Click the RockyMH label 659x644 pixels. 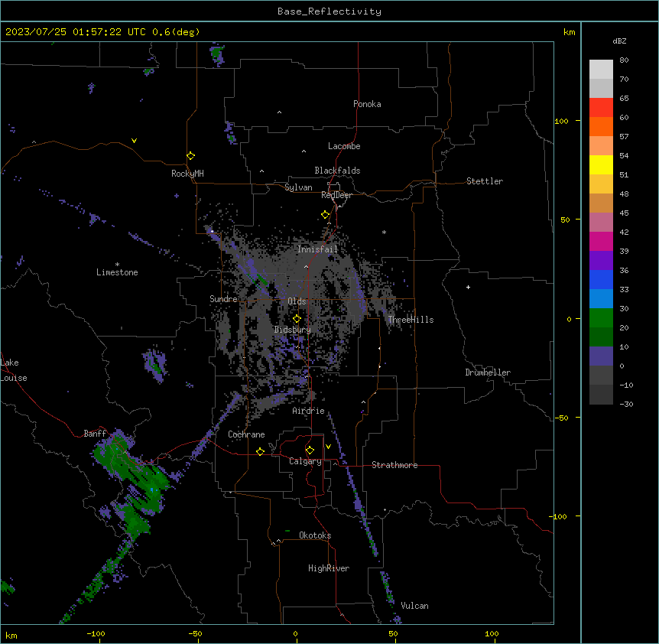(x=187, y=174)
